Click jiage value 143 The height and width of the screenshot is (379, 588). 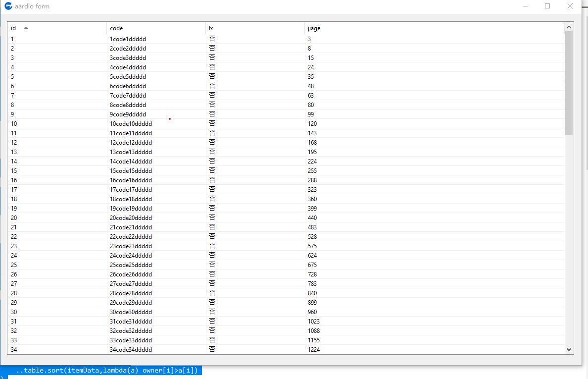click(312, 133)
